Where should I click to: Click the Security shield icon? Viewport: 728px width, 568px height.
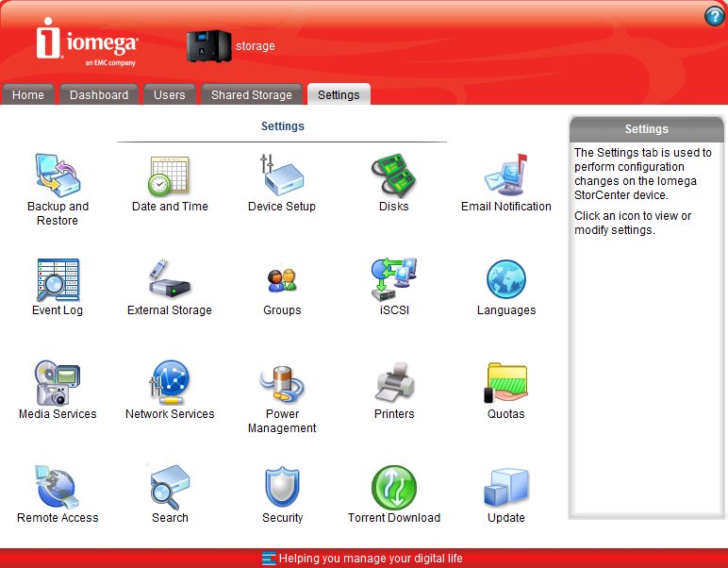(282, 487)
